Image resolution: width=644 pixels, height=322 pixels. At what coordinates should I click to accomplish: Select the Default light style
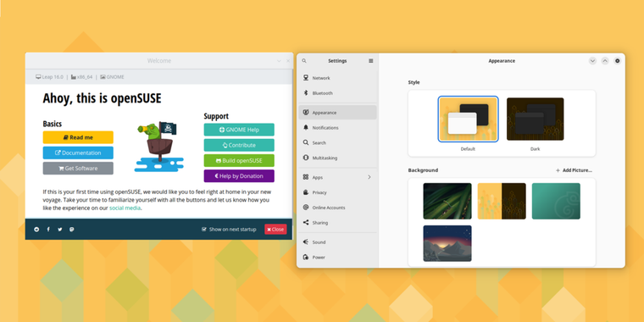(468, 119)
